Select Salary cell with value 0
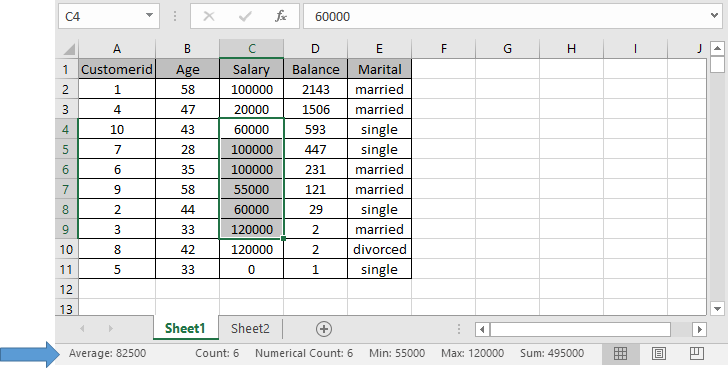Image resolution: width=728 pixels, height=369 pixels. click(251, 269)
